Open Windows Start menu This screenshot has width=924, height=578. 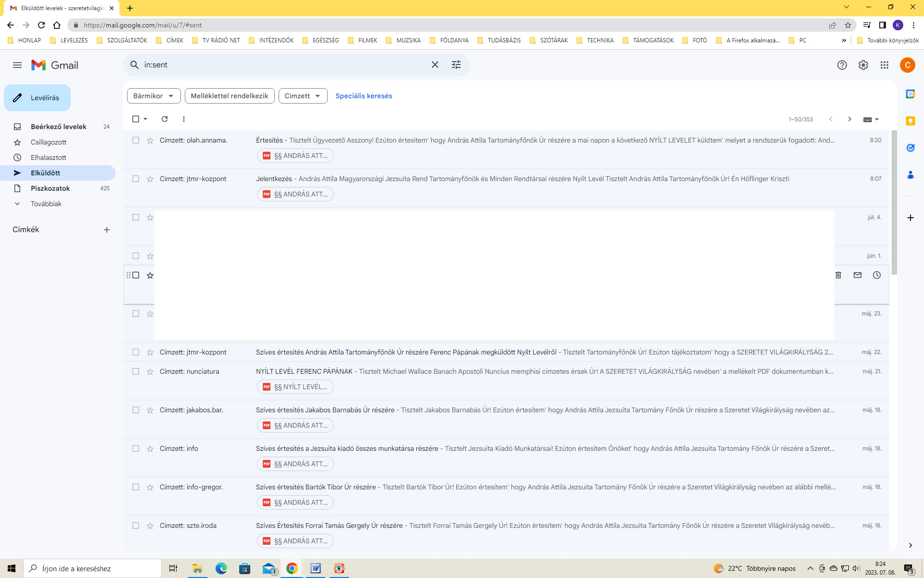tap(12, 568)
